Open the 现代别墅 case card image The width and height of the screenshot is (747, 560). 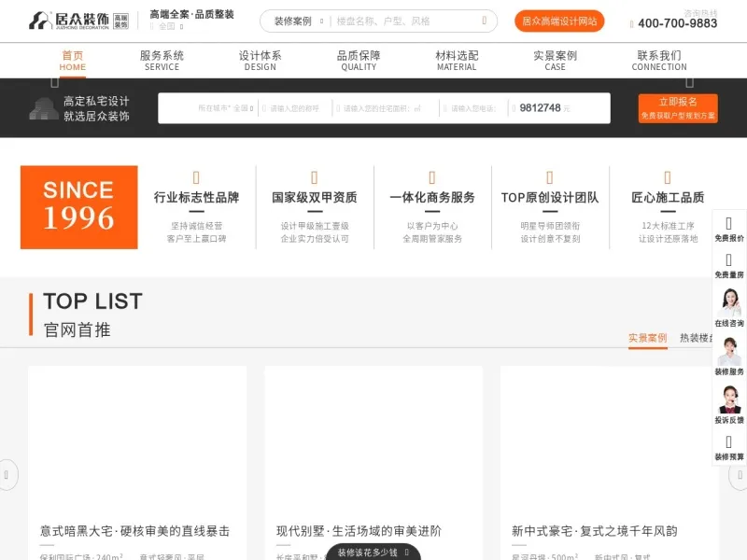coord(373,441)
